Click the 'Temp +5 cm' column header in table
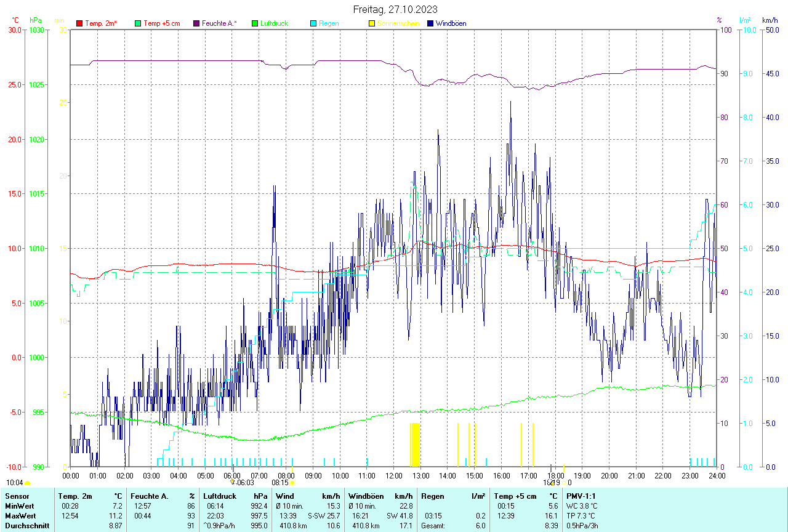Image resolution: width=788 pixels, height=532 pixels. (515, 496)
